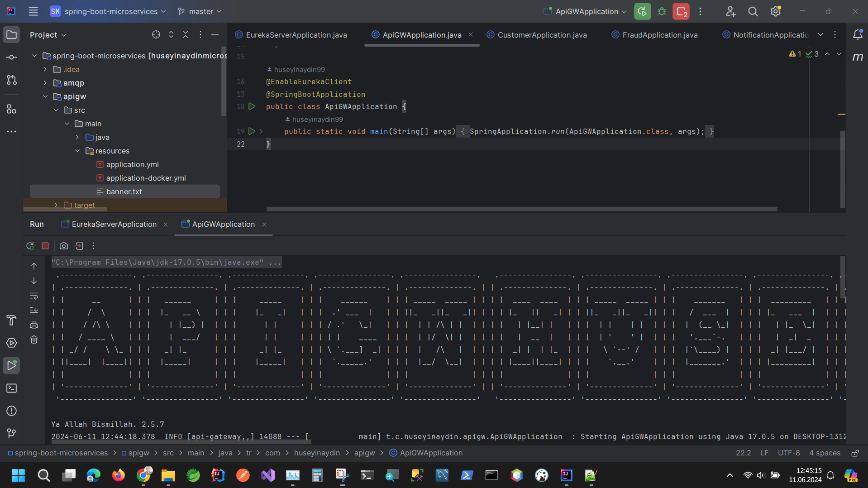Image resolution: width=868 pixels, height=488 pixels.
Task: Open the Terminal tool window
Action: pos(12,388)
